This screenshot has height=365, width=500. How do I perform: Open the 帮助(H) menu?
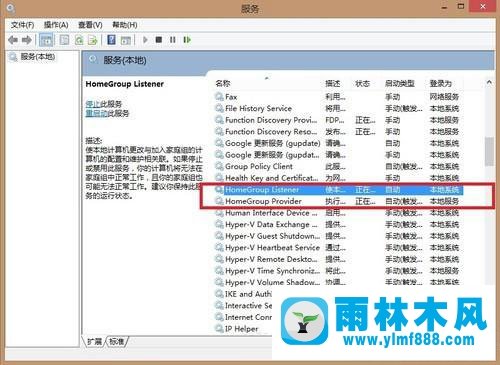pos(125,25)
